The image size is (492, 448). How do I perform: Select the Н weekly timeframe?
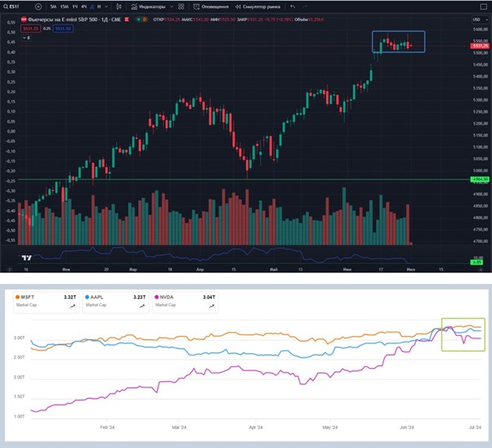point(99,7)
